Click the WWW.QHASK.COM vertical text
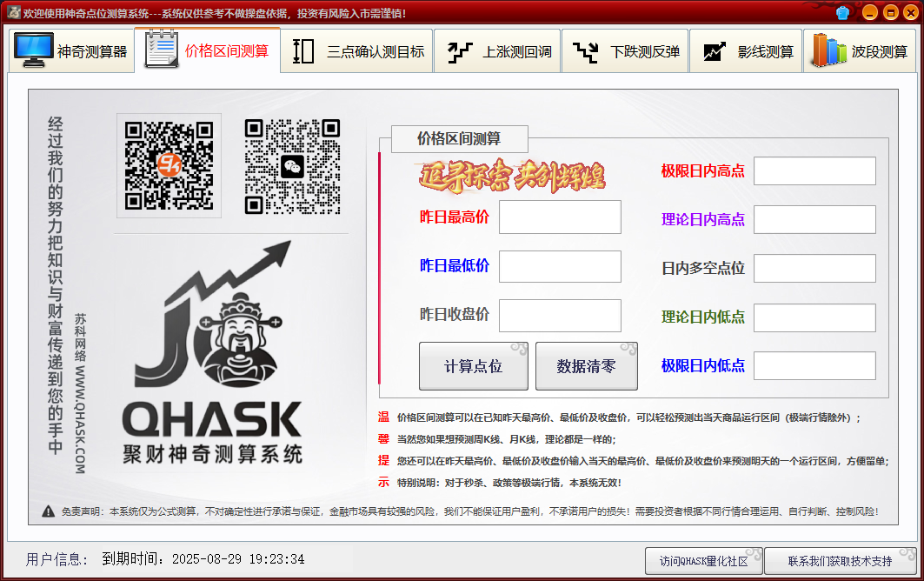The width and height of the screenshot is (924, 581). [x=80, y=420]
